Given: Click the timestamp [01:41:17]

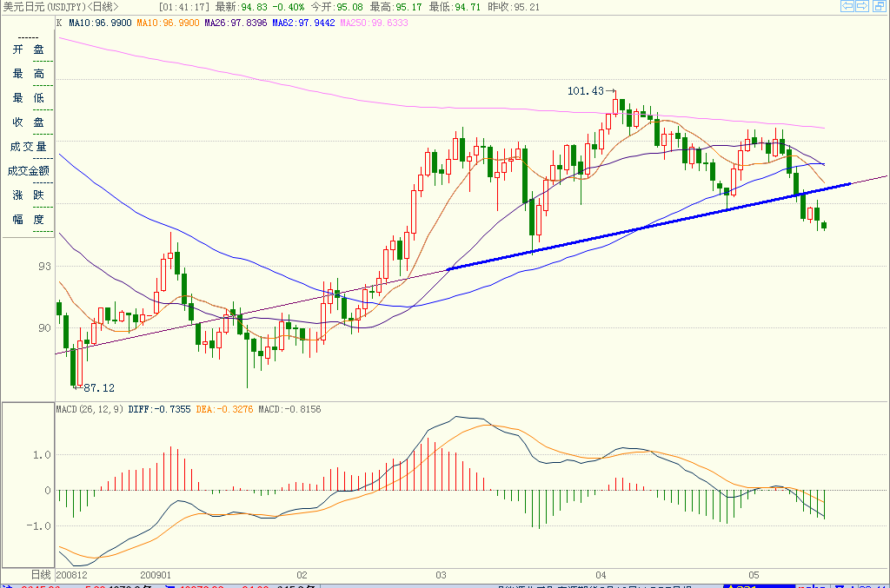Looking at the screenshot, I should tap(184, 7).
